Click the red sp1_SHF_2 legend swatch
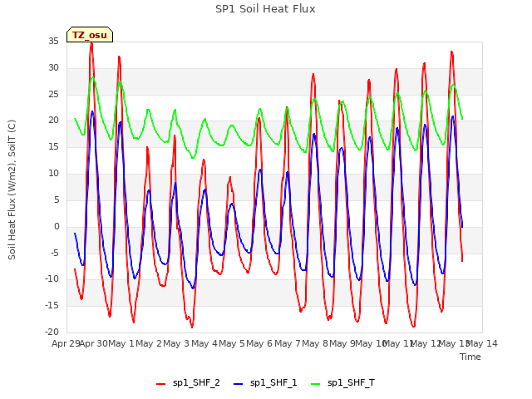 click(x=160, y=384)
